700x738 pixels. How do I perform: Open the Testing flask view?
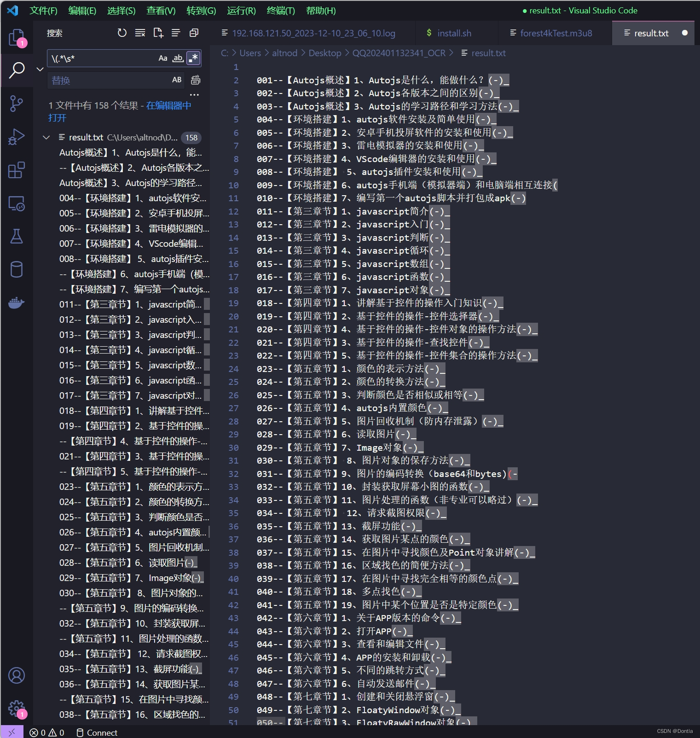click(17, 236)
